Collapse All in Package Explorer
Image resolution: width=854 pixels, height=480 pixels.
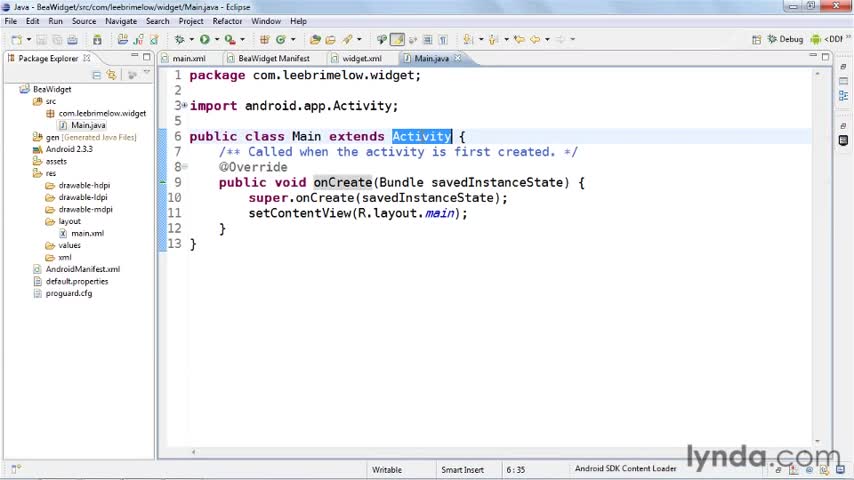[x=96, y=75]
